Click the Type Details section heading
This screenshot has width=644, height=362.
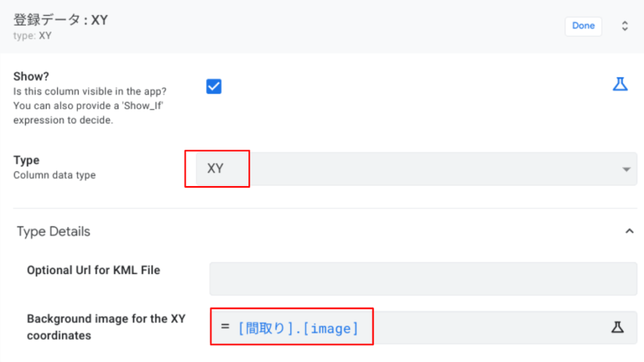coord(53,231)
